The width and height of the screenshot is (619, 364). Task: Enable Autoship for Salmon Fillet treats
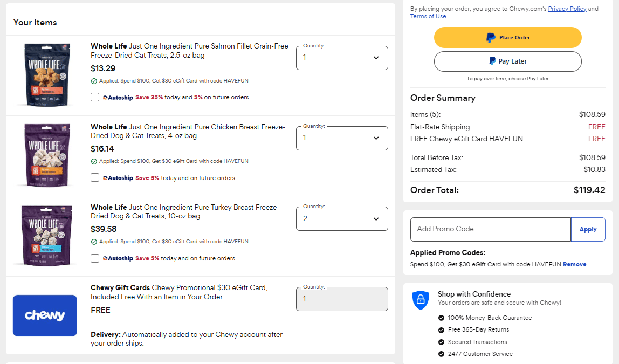click(x=95, y=97)
